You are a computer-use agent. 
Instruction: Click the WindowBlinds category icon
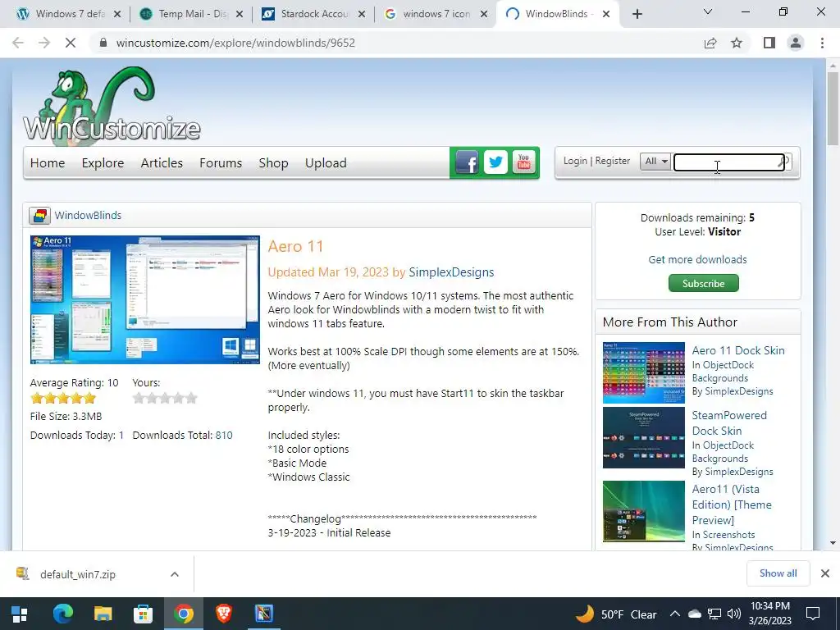coord(39,216)
